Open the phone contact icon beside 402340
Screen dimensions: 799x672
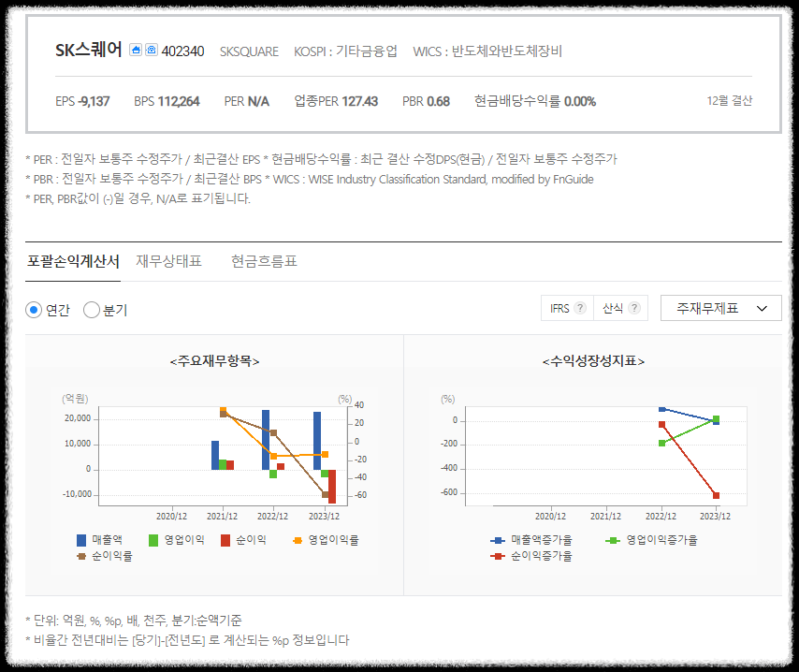coord(152,50)
